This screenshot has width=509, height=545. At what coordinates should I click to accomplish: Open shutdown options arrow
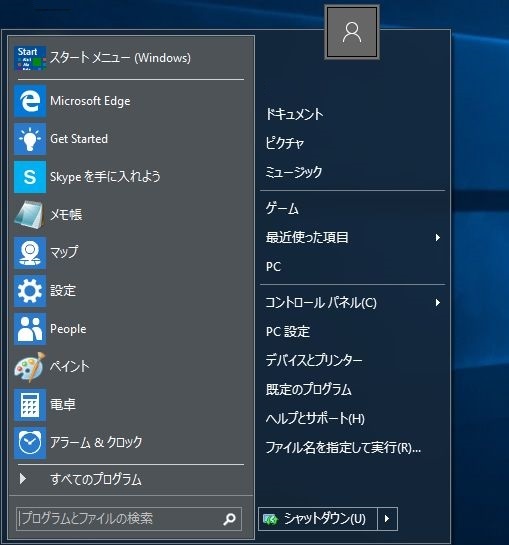[x=387, y=519]
